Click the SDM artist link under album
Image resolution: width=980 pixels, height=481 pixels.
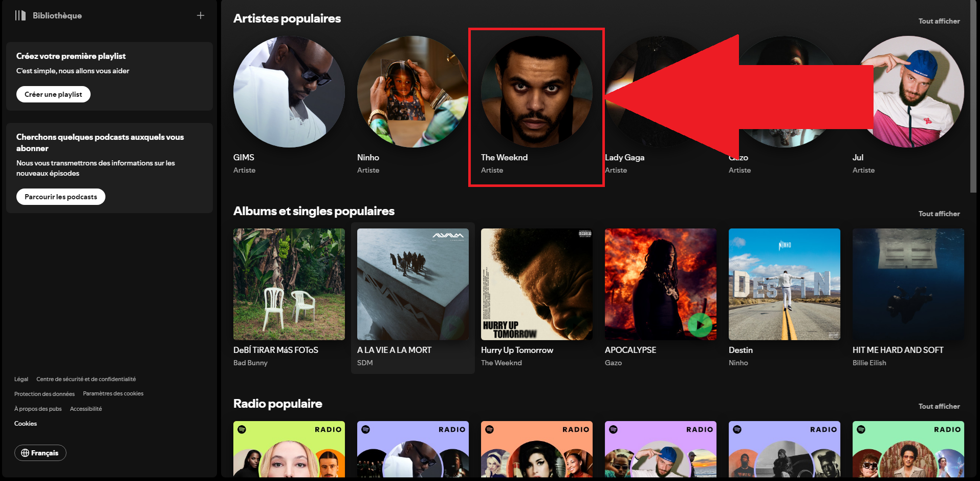pyautogui.click(x=365, y=363)
